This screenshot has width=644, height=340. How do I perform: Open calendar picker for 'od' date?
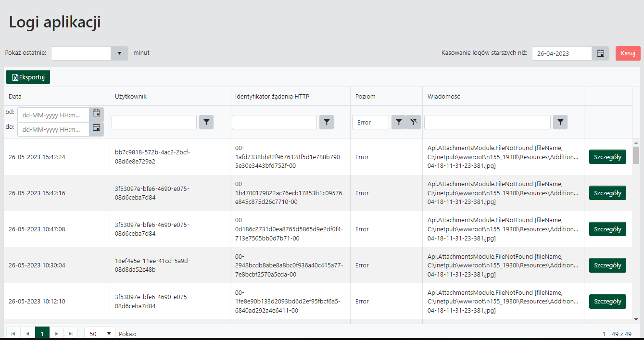click(x=96, y=114)
